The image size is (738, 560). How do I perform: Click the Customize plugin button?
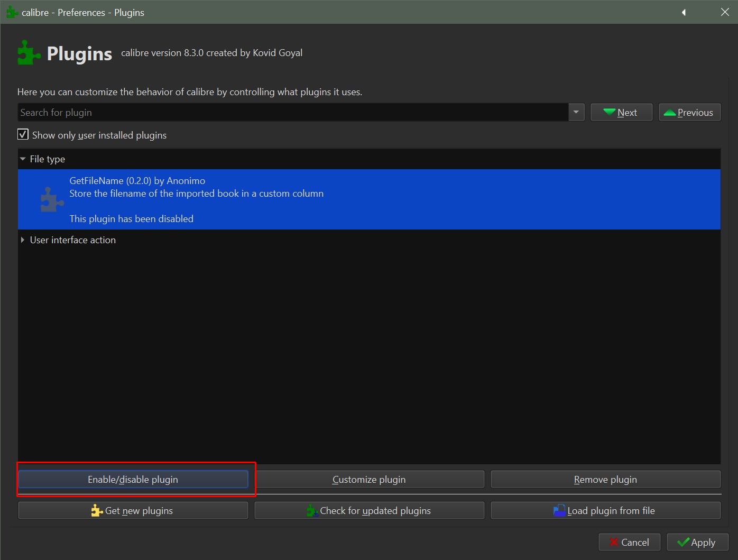click(369, 479)
